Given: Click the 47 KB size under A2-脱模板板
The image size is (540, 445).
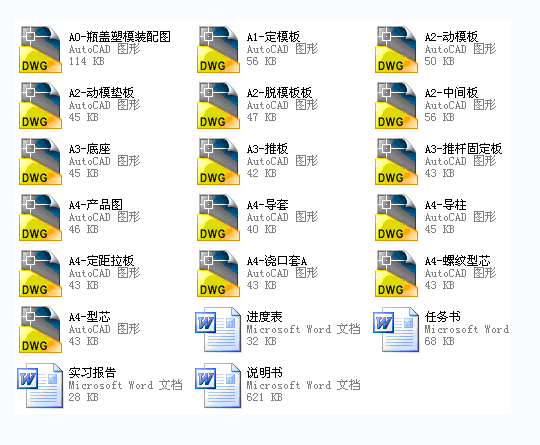Looking at the screenshot, I should pos(261,117).
